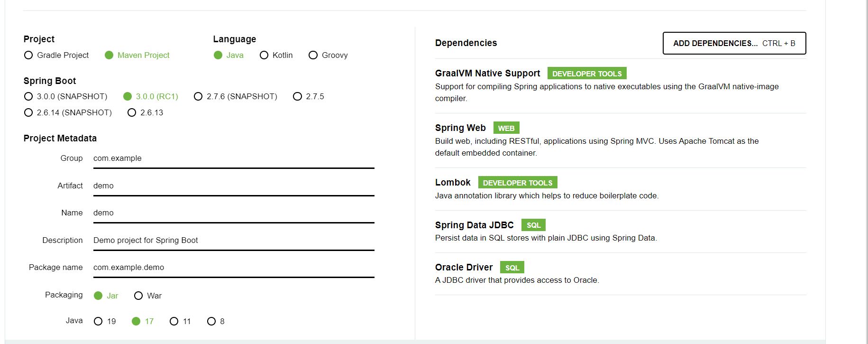The height and width of the screenshot is (344, 868).
Task: Set packaging to Jar
Action: point(106,296)
